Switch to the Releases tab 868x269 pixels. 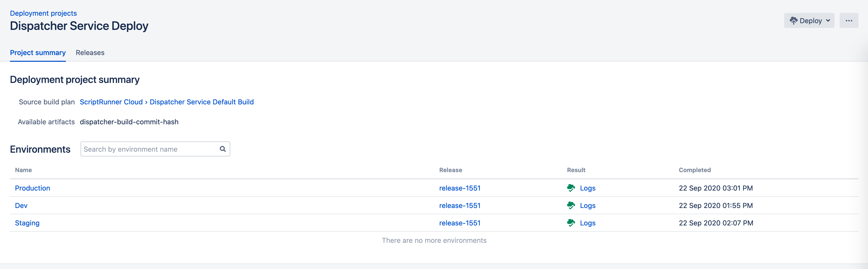90,53
